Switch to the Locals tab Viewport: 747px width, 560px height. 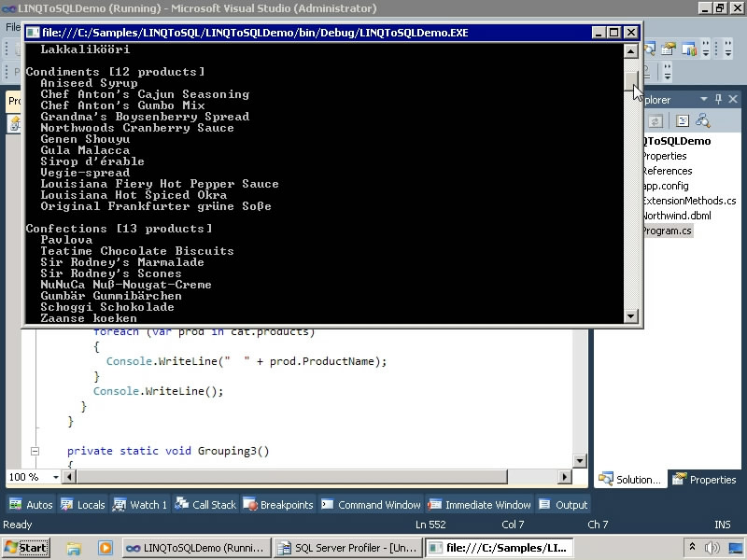click(82, 505)
